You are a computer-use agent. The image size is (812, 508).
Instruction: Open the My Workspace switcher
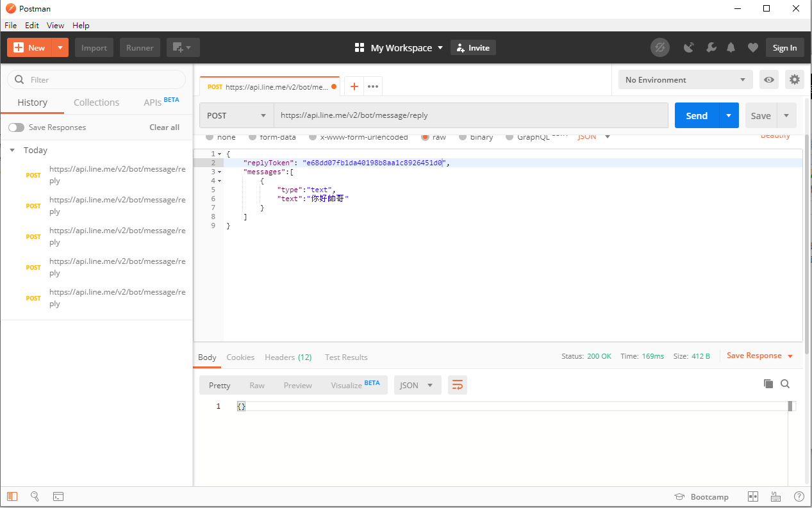399,48
